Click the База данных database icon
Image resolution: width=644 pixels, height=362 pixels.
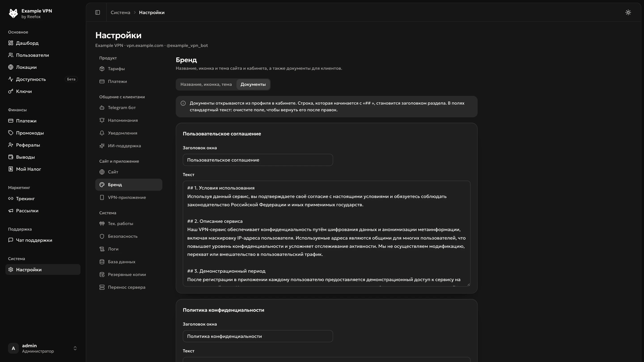click(x=102, y=262)
